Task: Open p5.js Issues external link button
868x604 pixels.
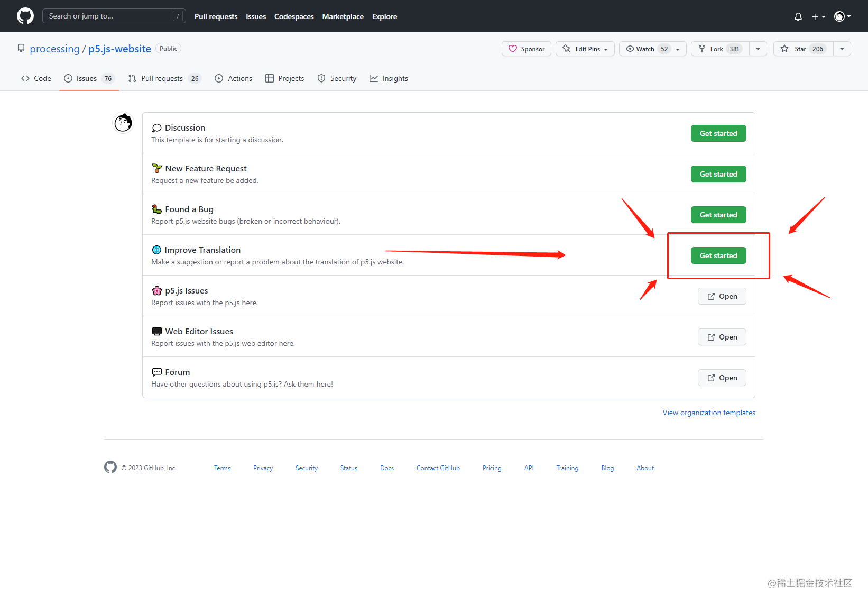Action: point(722,296)
